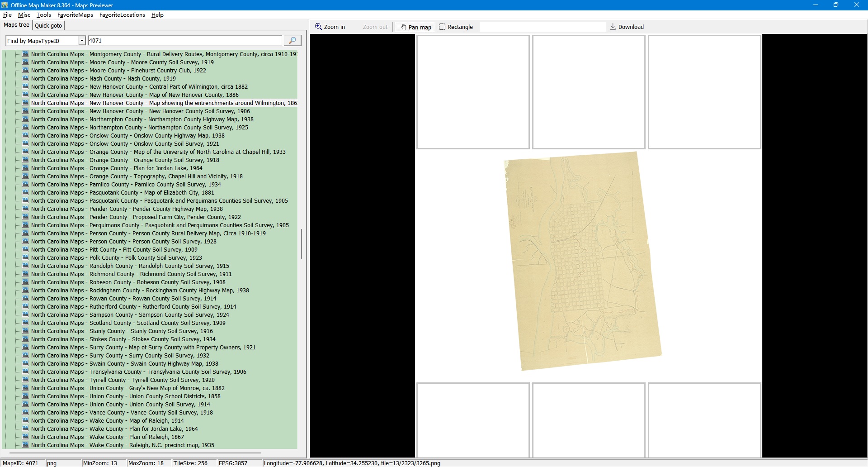868x467 pixels.
Task: Click the maps tree vertical scrollbar
Action: (x=302, y=244)
